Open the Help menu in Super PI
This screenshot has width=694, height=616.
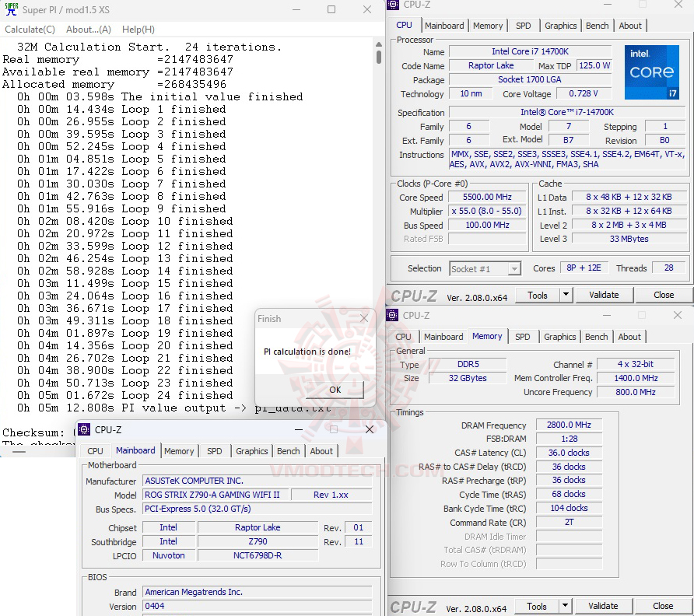pos(138,29)
